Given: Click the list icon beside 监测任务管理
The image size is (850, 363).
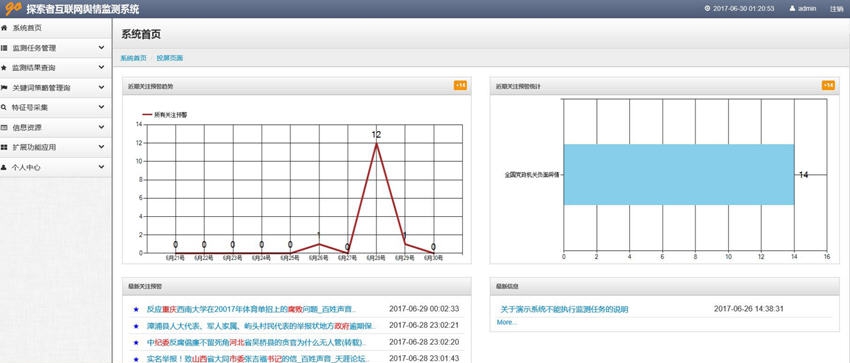Looking at the screenshot, I should coord(4,48).
